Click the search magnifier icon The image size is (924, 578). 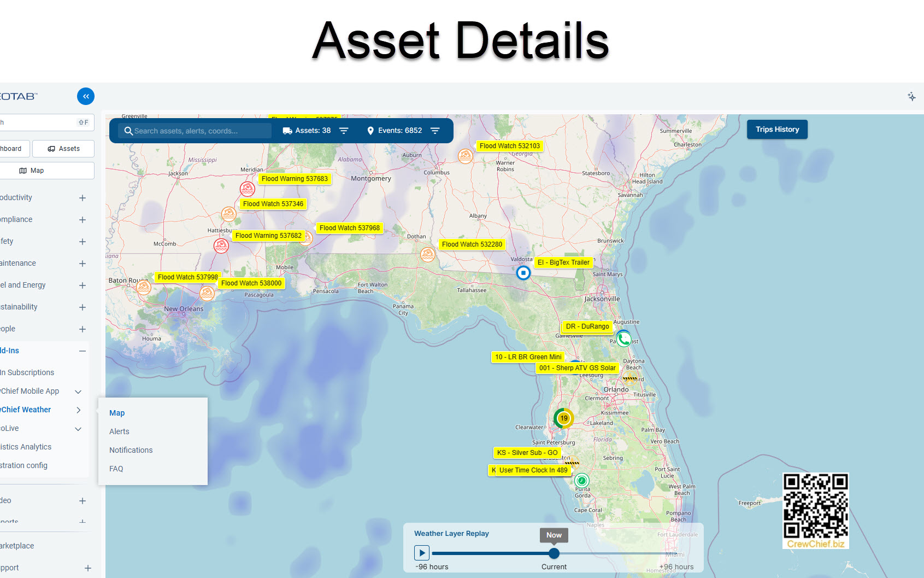(128, 131)
